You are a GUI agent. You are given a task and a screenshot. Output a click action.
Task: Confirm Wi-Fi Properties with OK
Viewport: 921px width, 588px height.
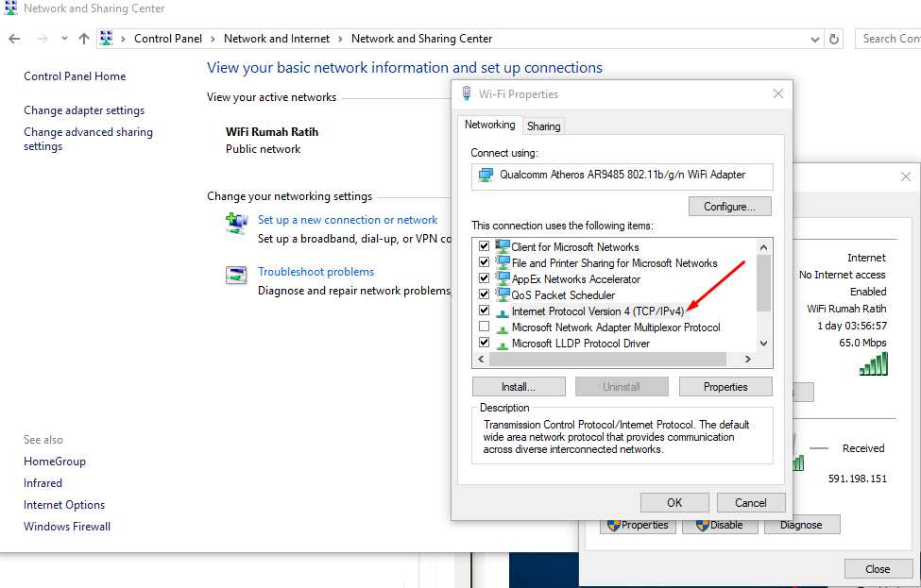pyautogui.click(x=674, y=503)
